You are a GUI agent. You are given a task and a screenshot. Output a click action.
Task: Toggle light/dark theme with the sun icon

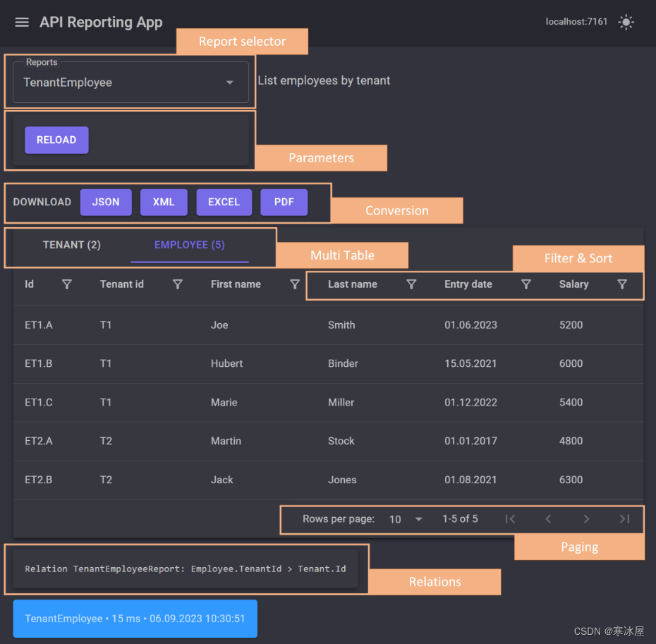pos(626,22)
